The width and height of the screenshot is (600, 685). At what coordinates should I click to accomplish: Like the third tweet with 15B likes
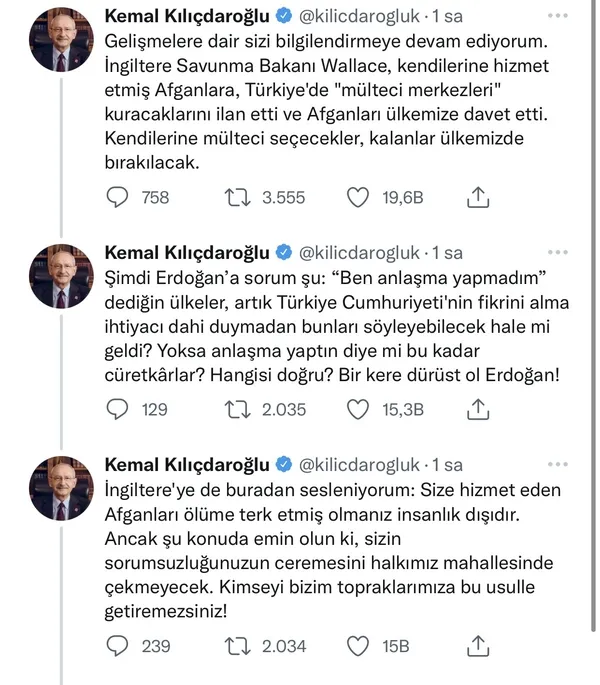pos(359,645)
